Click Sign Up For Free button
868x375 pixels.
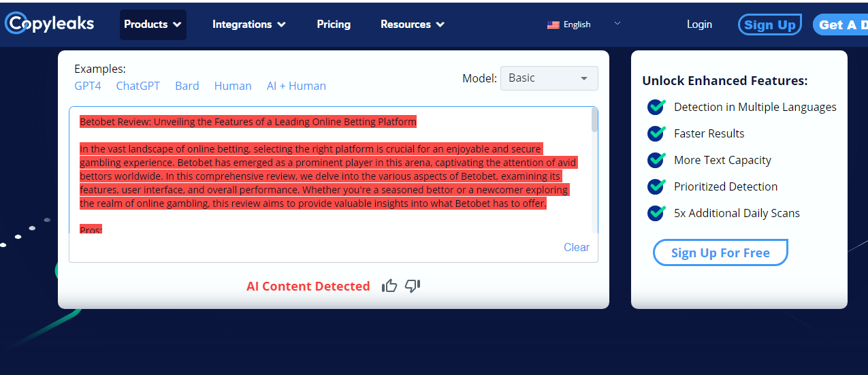pos(720,252)
